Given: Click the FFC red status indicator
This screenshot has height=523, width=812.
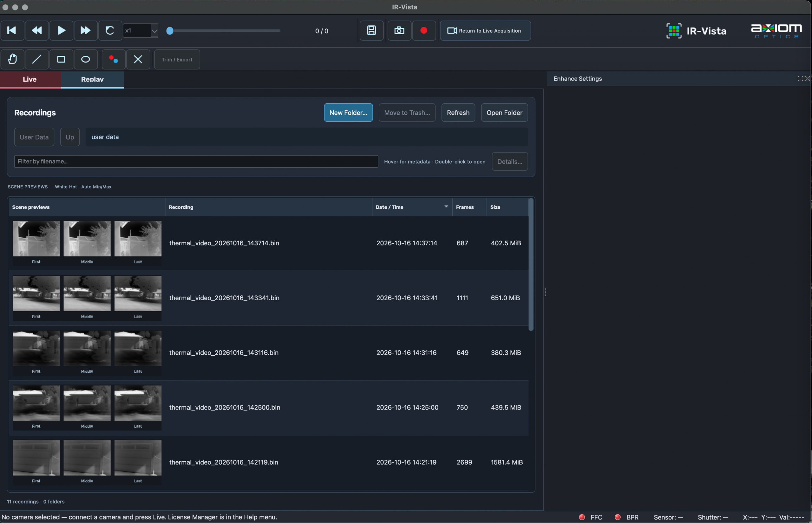Looking at the screenshot, I should click(x=582, y=517).
